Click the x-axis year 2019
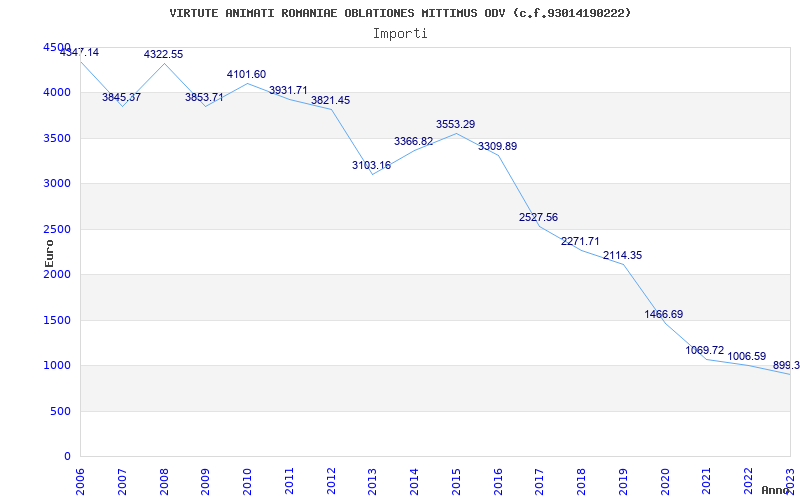Screen dimensions: 800x500 point(623,482)
